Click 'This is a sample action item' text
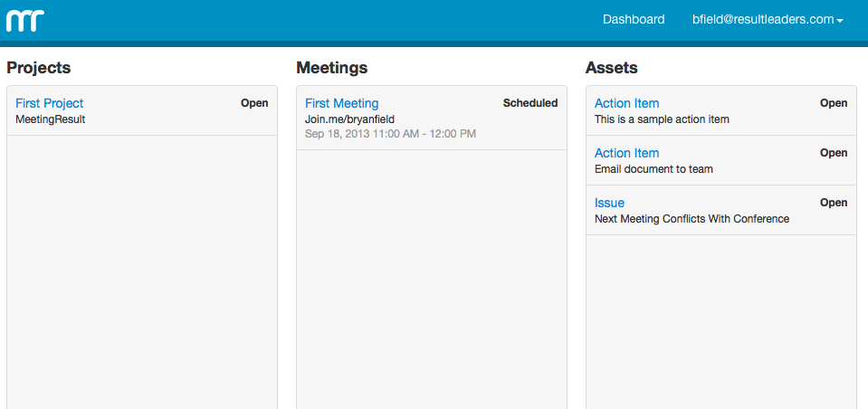868x409 pixels. point(662,119)
